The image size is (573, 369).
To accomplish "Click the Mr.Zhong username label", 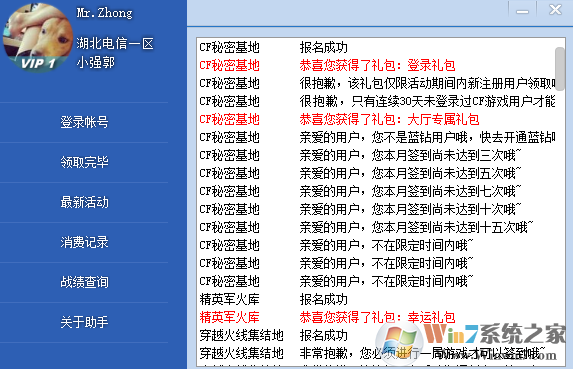I will [105, 13].
